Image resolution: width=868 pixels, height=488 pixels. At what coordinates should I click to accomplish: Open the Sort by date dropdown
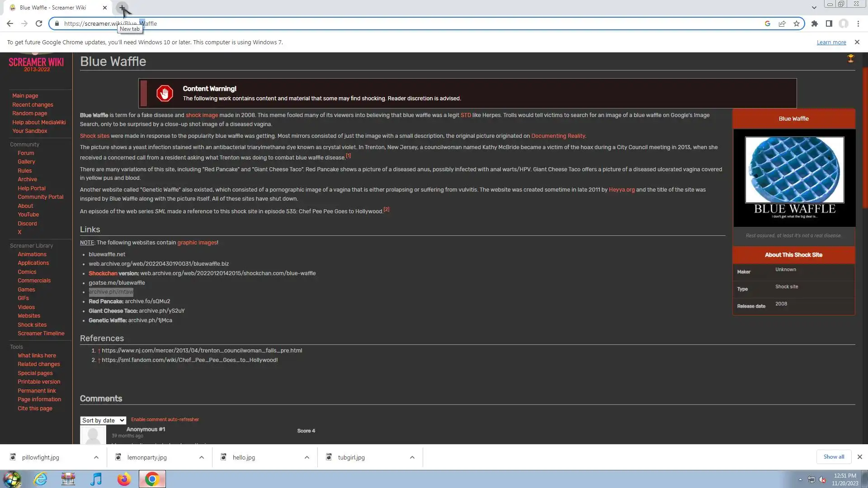(x=103, y=421)
